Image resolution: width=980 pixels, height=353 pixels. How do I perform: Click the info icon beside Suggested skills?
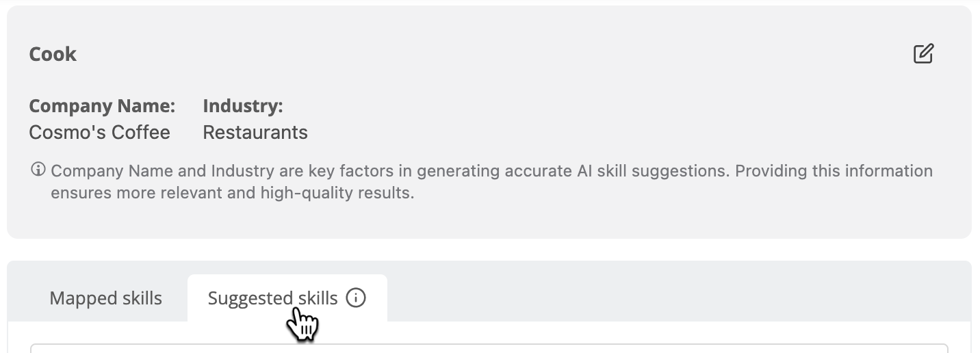[356, 298]
